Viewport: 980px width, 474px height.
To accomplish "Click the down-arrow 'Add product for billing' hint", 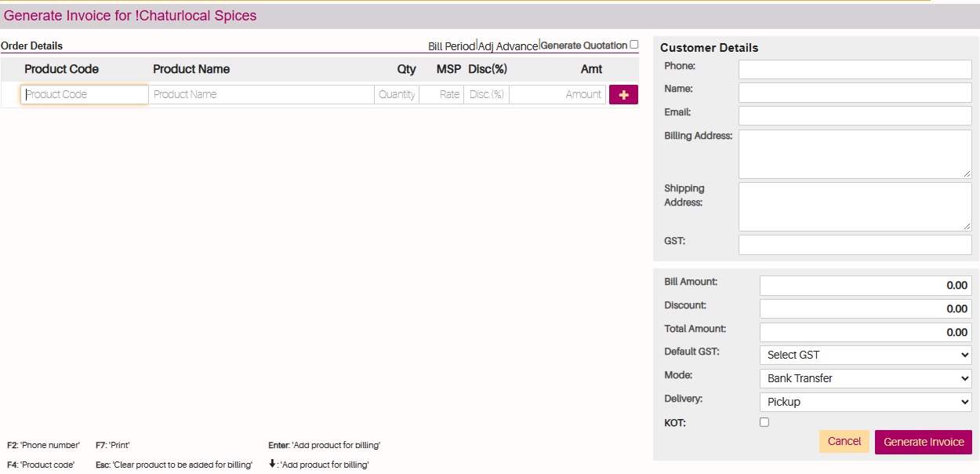I will point(318,465).
